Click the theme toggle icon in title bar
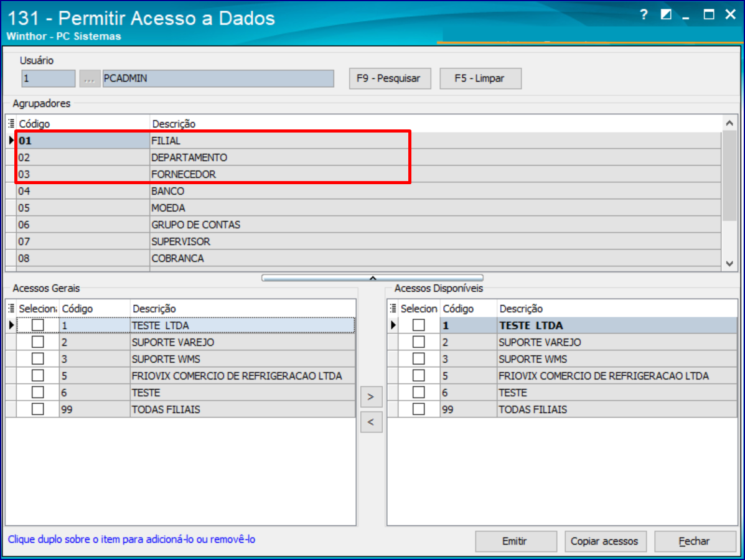The image size is (745, 560). (666, 15)
